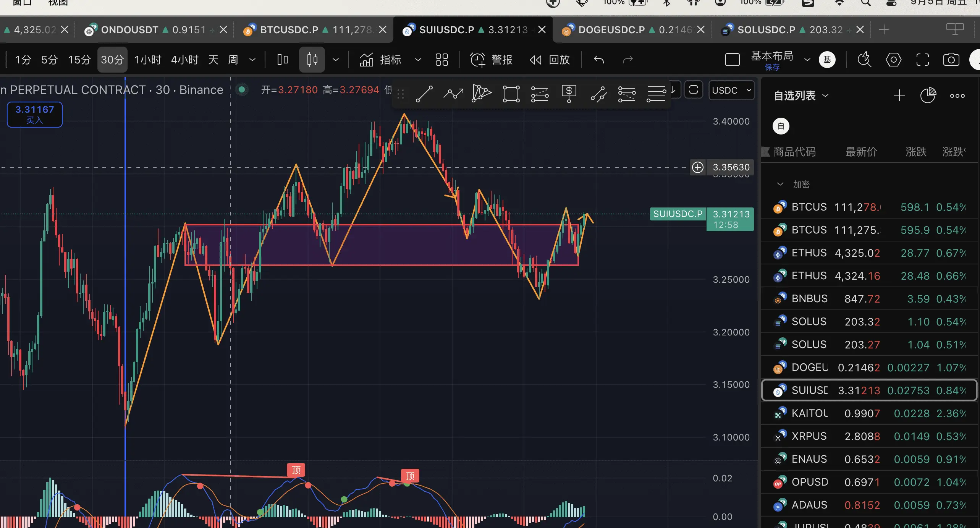The width and height of the screenshot is (980, 528).
Task: Open macOS Spotlight search icon
Action: point(866,3)
